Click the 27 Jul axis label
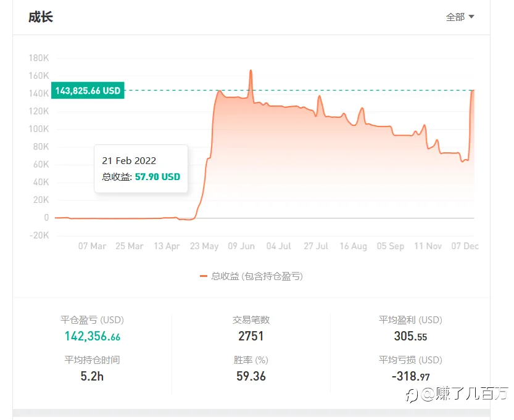514x420 pixels. point(316,246)
